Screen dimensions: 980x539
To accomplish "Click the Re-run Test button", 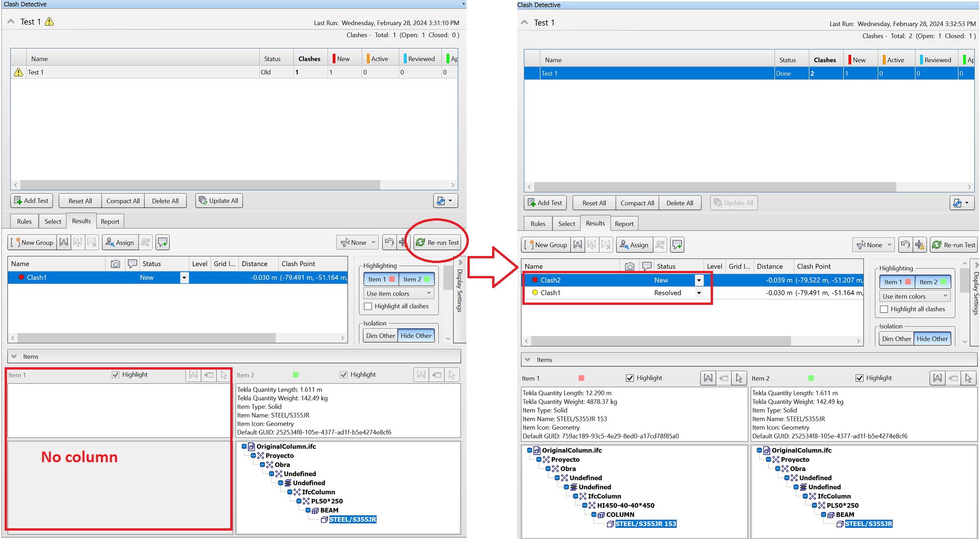I will tap(437, 243).
